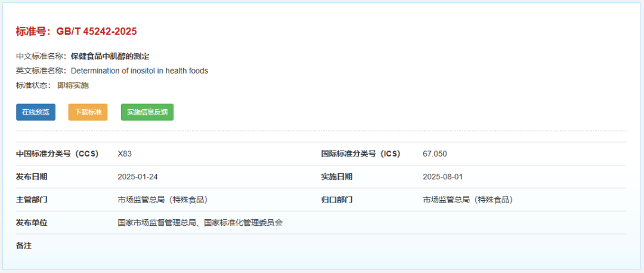This screenshot has height=273, width=644.
Task: Click 发布单位 value 国家市场监督管理总局
Action: pyautogui.click(x=157, y=223)
